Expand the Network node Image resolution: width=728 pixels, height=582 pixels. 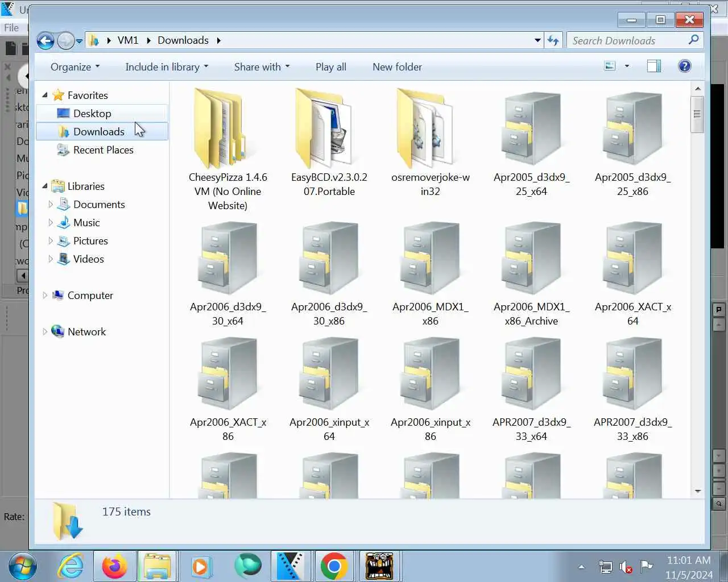click(45, 331)
